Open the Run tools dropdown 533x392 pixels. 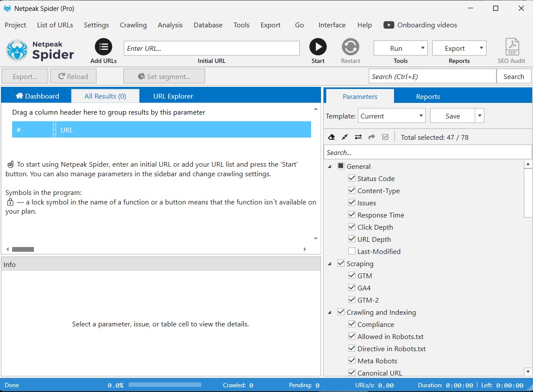401,48
